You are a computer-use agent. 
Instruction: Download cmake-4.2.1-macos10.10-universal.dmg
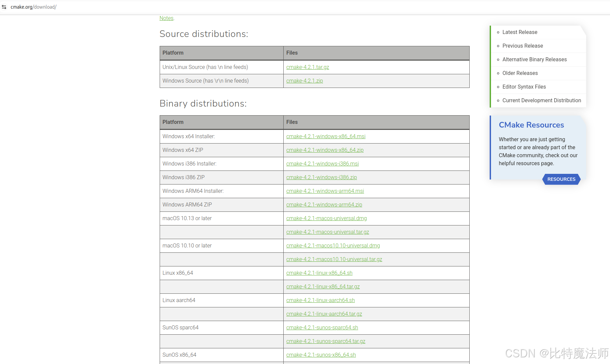[333, 246]
